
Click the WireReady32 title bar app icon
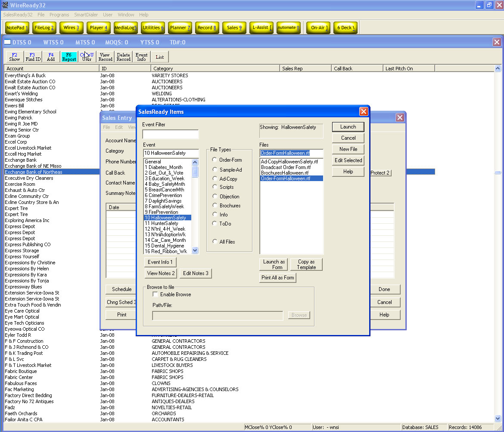pos(5,5)
